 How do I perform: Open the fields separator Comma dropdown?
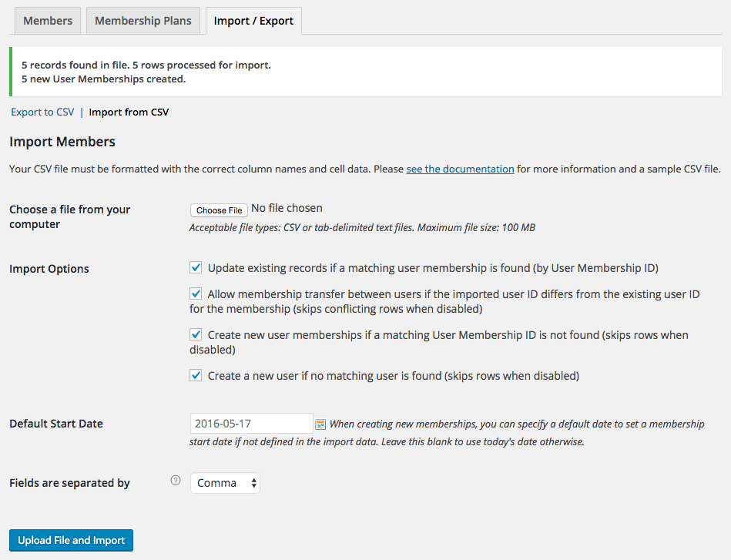pyautogui.click(x=225, y=482)
